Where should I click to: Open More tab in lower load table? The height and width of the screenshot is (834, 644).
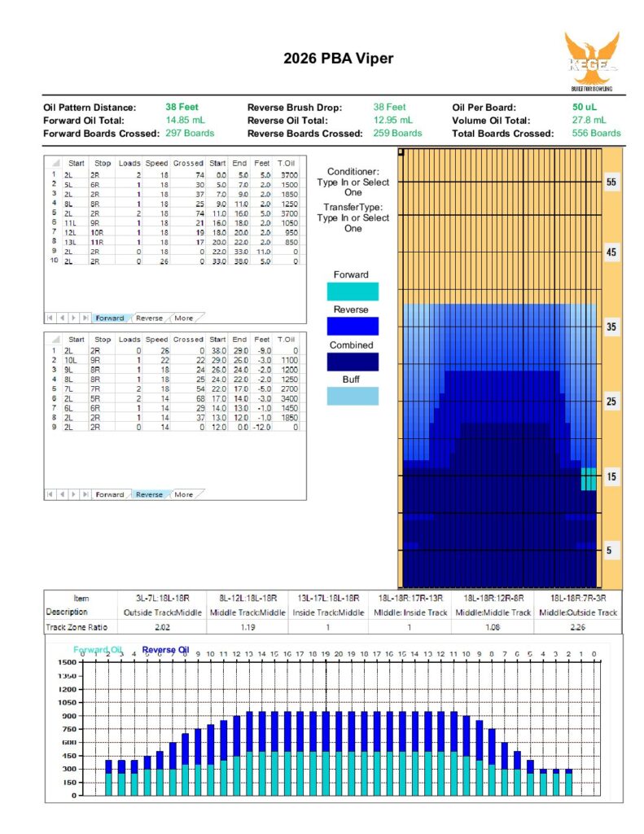pyautogui.click(x=183, y=494)
